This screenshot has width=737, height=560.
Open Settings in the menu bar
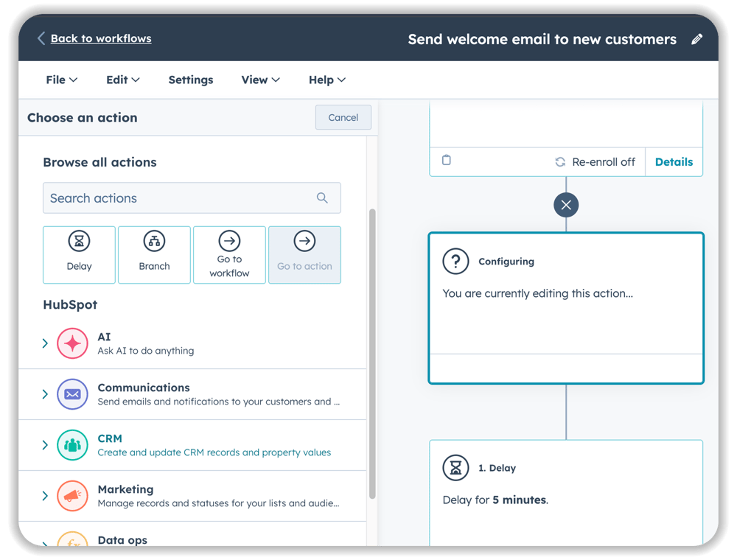[x=191, y=80]
